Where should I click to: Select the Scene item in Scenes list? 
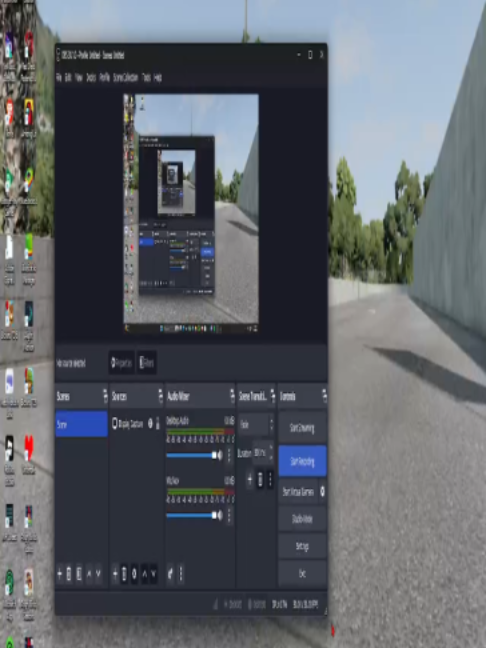81,424
